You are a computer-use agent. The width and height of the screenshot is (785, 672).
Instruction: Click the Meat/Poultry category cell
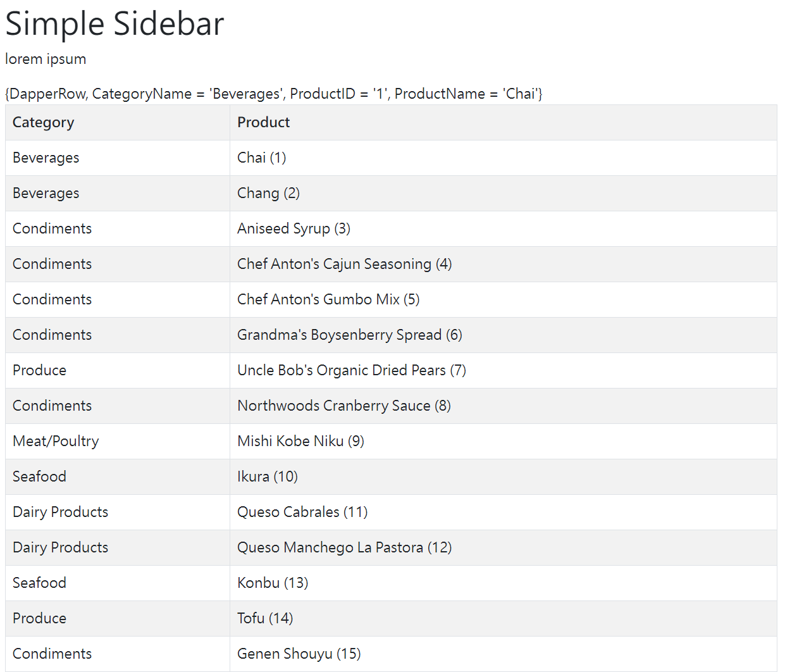56,441
